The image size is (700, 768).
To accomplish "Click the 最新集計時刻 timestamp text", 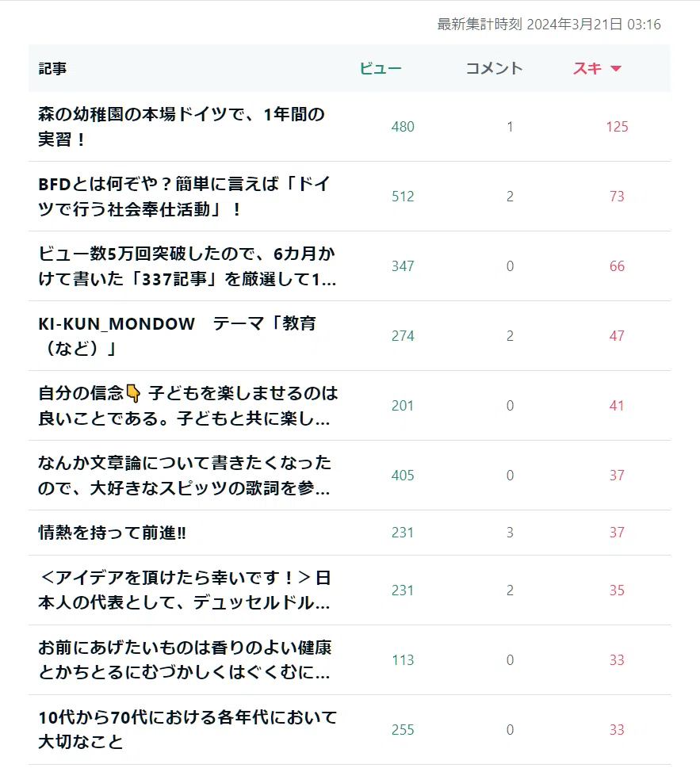I will 549,25.
